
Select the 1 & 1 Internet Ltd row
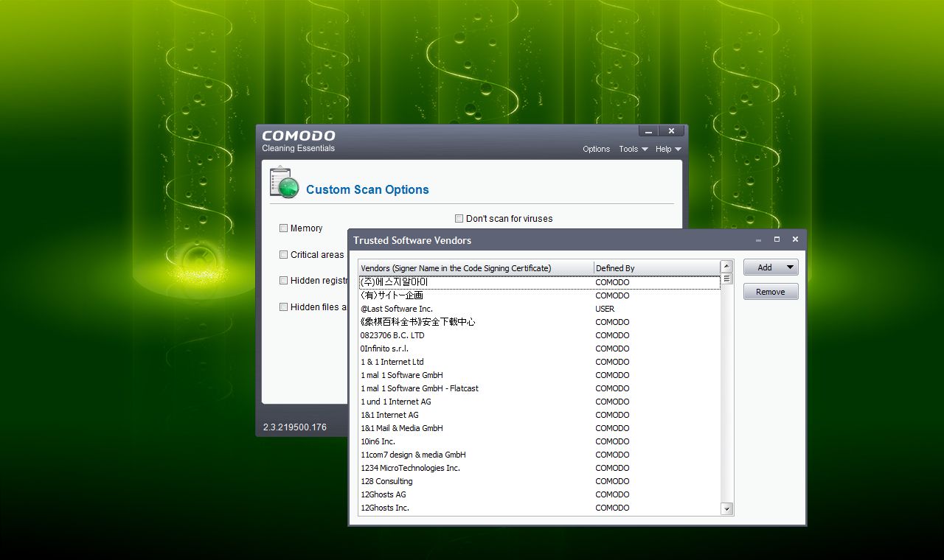[539, 362]
